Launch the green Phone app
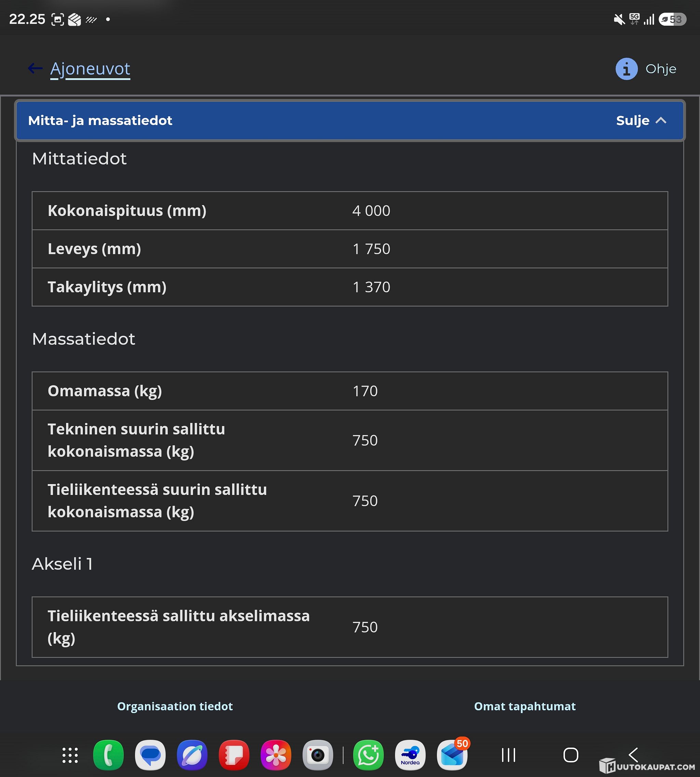The height and width of the screenshot is (777, 700). coord(108,755)
